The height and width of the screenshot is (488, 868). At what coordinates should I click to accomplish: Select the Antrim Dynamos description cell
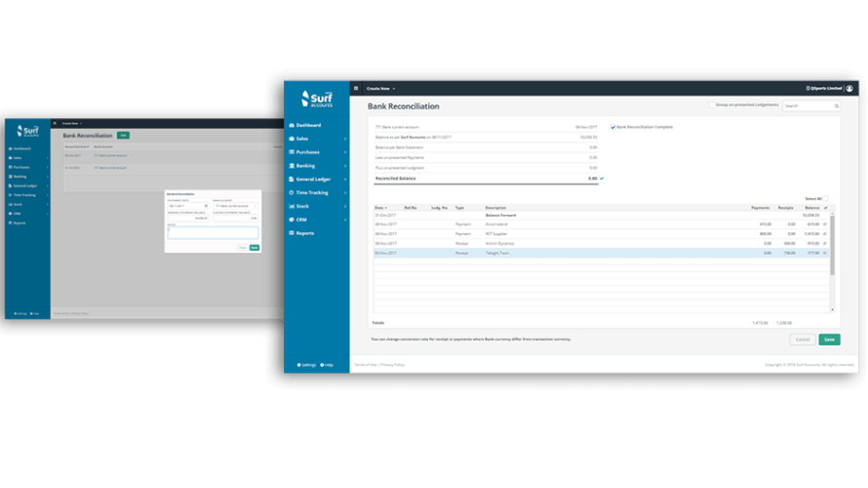(x=500, y=243)
